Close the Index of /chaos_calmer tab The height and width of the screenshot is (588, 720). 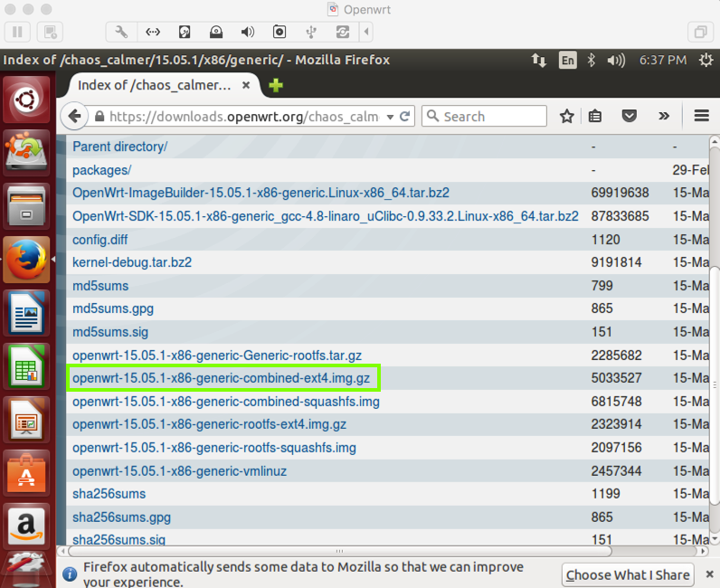(x=246, y=85)
